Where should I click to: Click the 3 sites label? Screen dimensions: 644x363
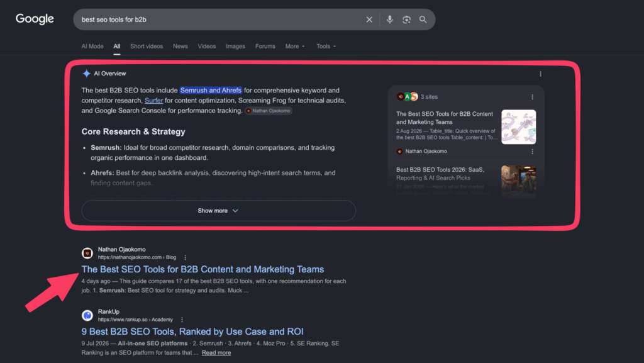(x=429, y=97)
